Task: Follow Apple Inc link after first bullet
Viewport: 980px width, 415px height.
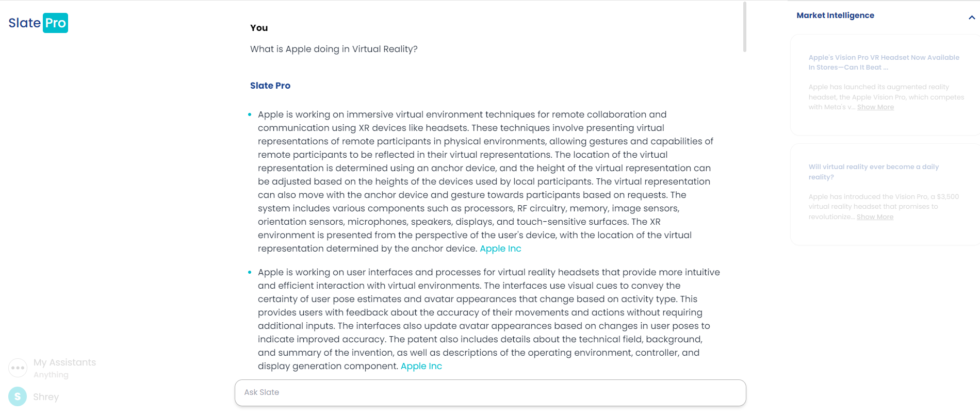Action: (500, 248)
